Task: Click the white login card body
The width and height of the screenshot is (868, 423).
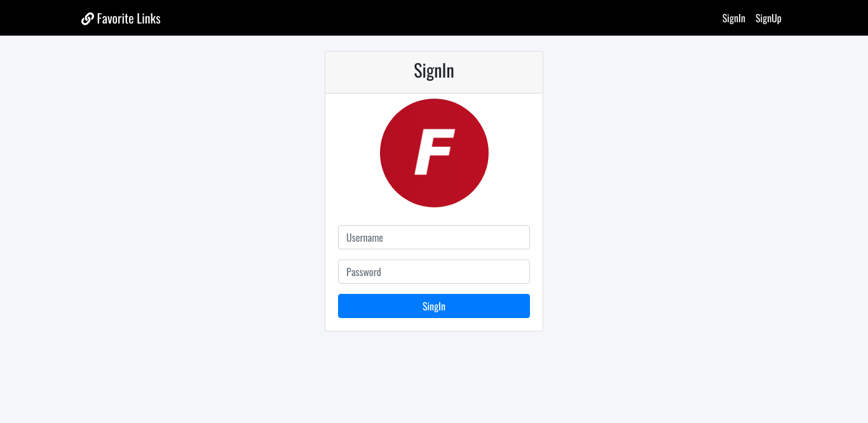Action: (434, 212)
